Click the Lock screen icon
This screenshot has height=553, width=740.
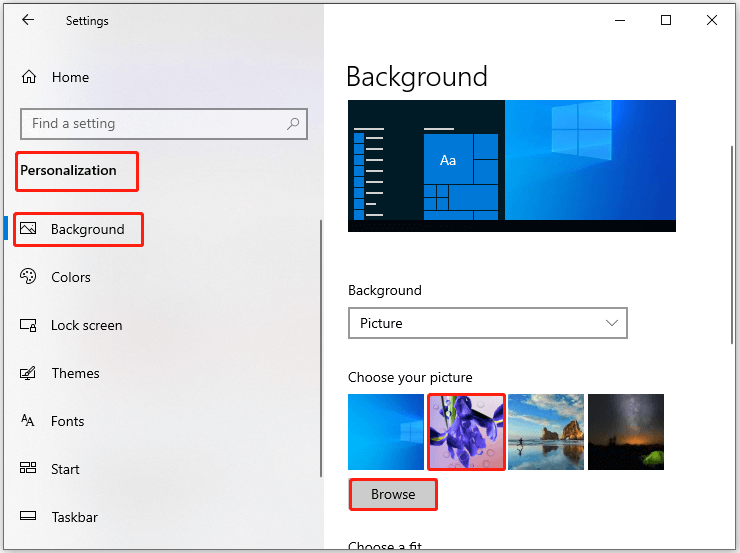[28, 325]
